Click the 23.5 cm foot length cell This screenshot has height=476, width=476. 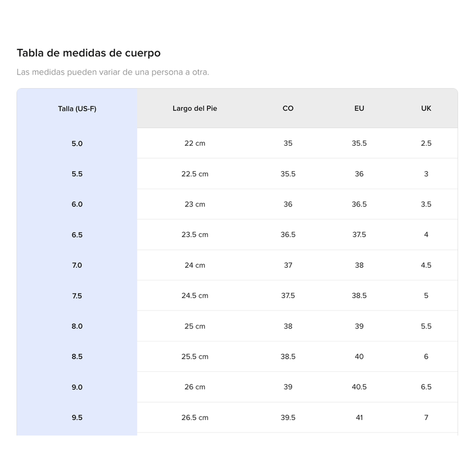coord(195,235)
